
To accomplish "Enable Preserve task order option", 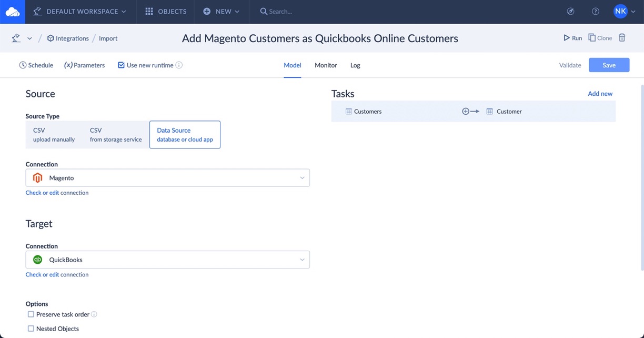I will (31, 314).
